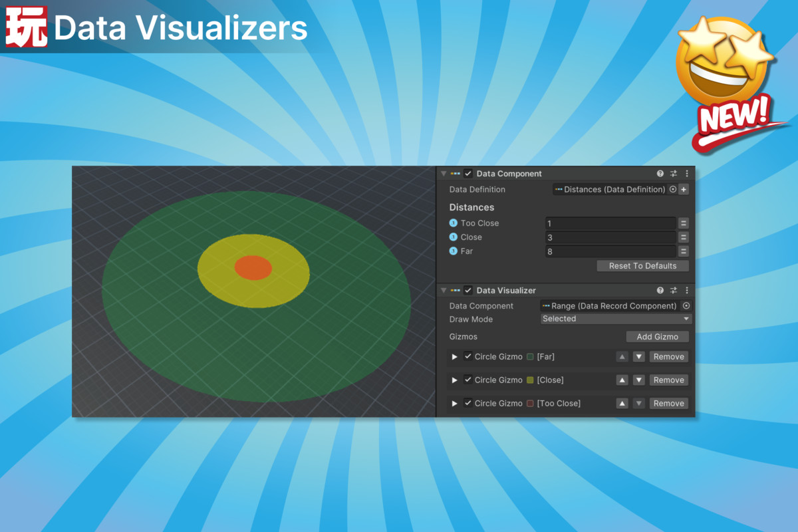Move [Too Close] gizmo up
Screen dimensions: 798x532
point(622,404)
